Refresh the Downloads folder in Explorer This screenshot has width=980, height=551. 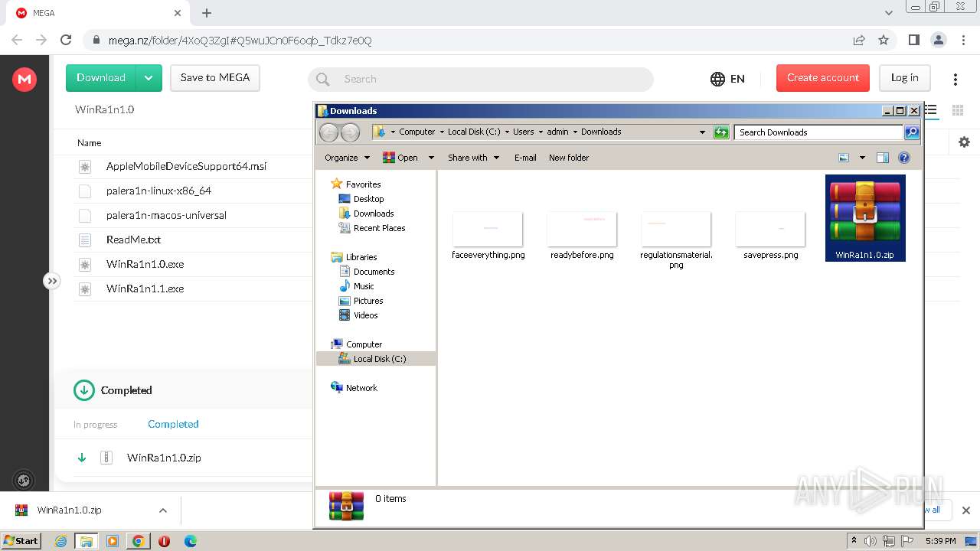point(721,132)
